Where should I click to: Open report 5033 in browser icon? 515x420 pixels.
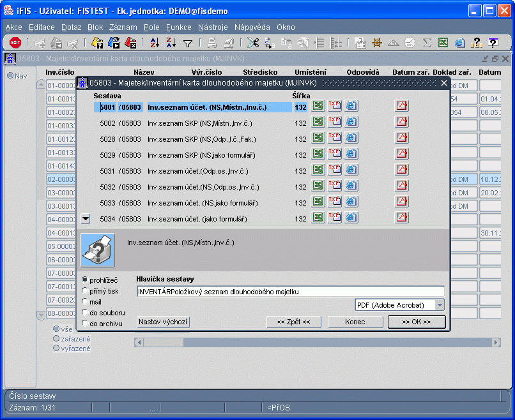pyautogui.click(x=351, y=202)
